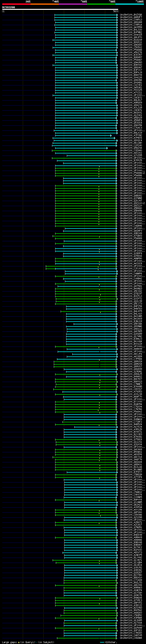Click the UniRef100_C8CB72 label
The height and width of the screenshot is (644, 146).
(x=131, y=98)
